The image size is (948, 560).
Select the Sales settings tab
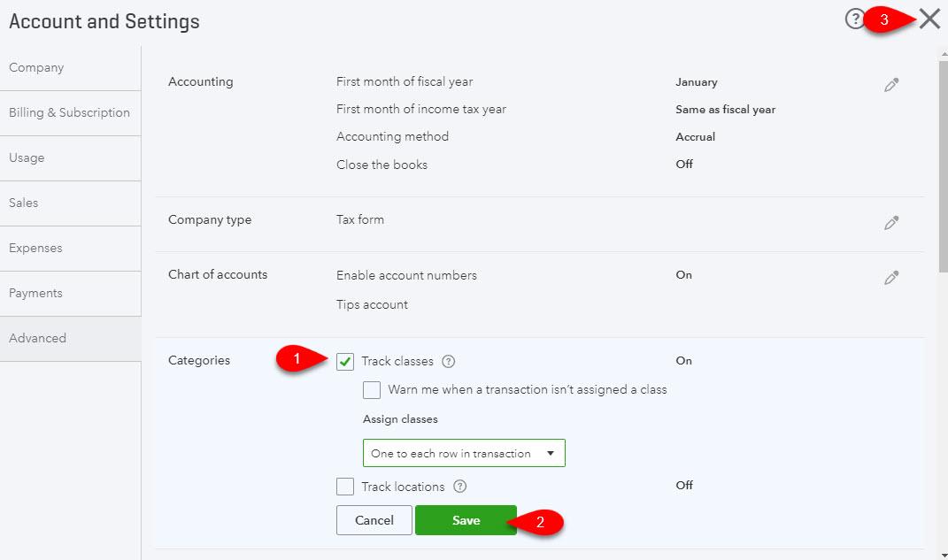click(70, 203)
